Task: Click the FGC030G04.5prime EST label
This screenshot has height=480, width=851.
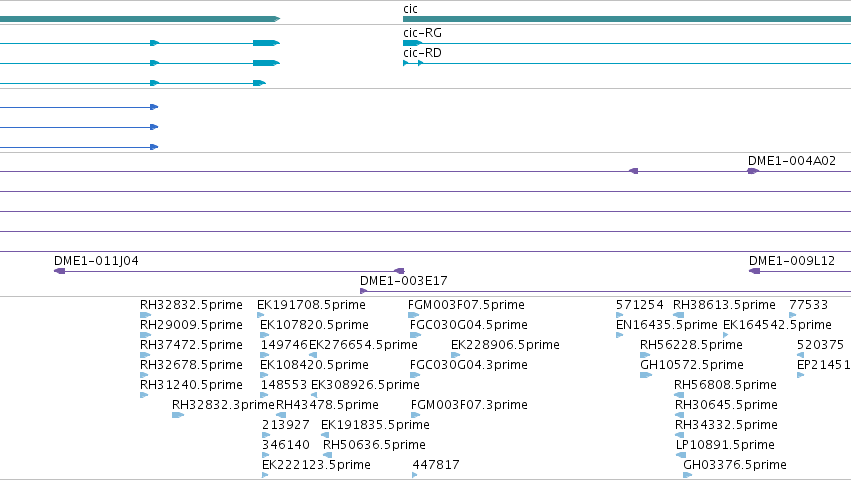Action: 469,325
